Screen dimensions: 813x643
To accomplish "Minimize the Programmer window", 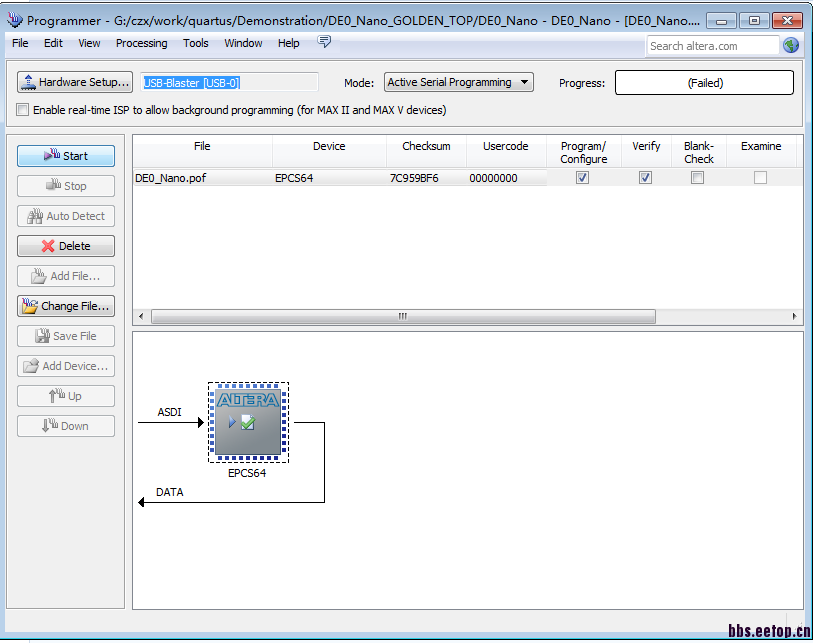I will tap(721, 21).
